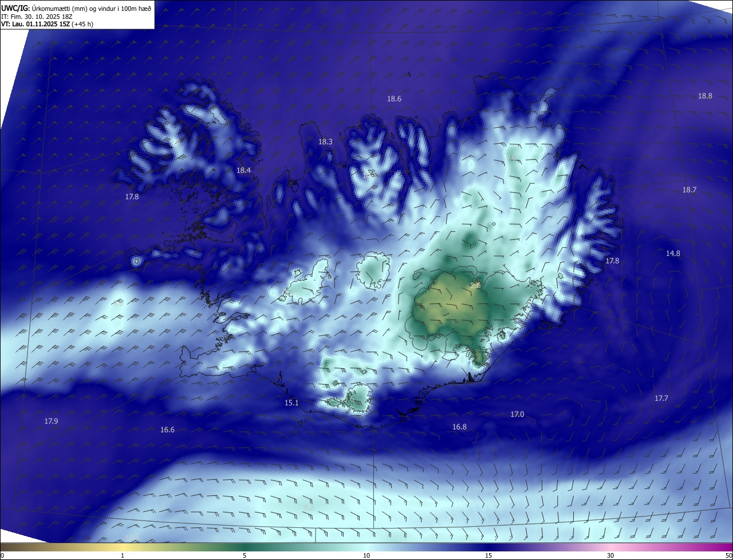This screenshot has height=560, width=733.
Task: Click the 14.8 value east of Iceland
Action: pos(673,254)
